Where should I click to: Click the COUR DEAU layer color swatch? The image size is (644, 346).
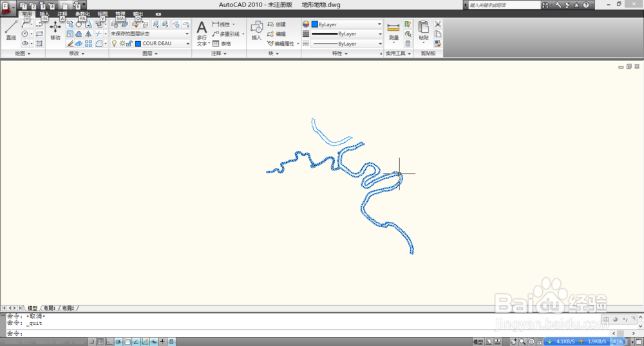(x=138, y=44)
